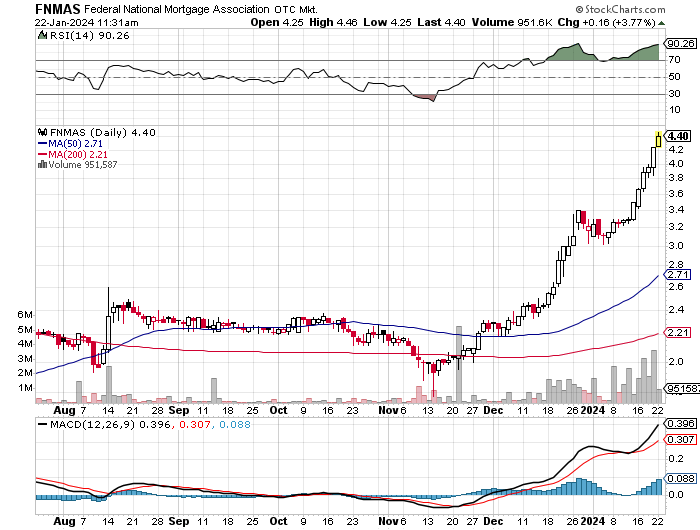Click the green up-arrow after the Chg percentage
Image resolution: width=700 pixels, height=530 pixels.
pos(661,23)
